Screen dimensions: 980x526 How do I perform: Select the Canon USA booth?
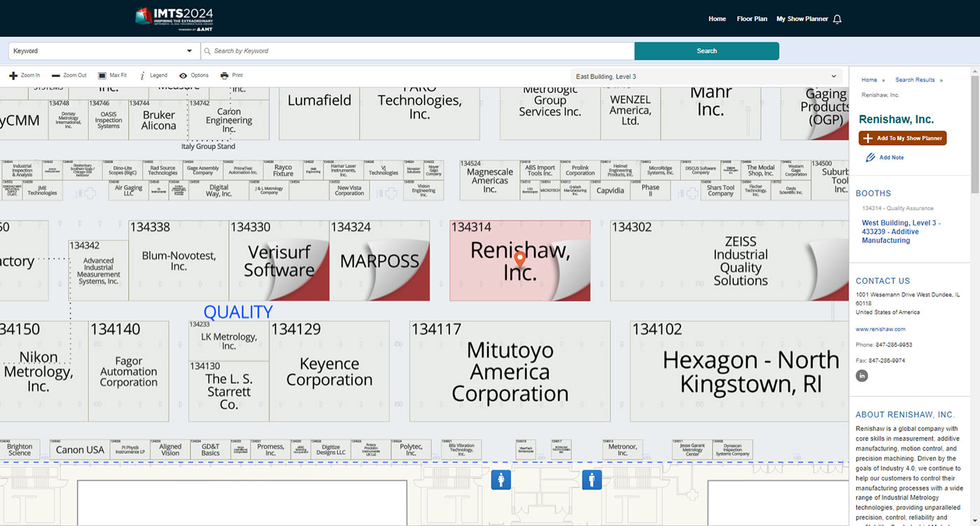(80, 449)
